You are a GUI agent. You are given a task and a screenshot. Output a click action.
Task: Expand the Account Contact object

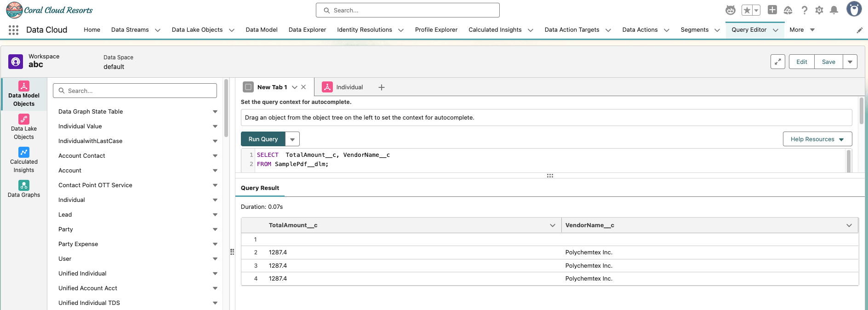point(215,156)
